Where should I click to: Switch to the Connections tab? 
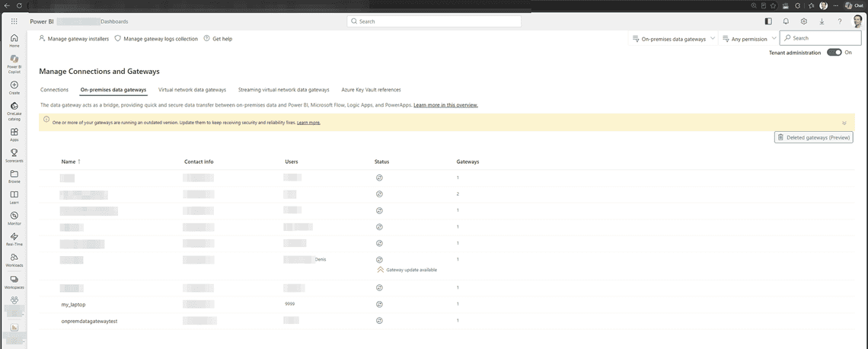click(x=54, y=90)
